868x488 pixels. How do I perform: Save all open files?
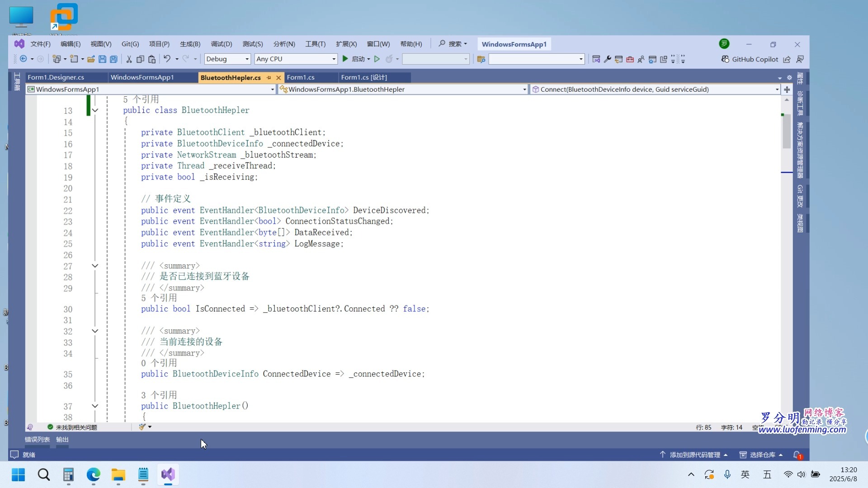(113, 59)
